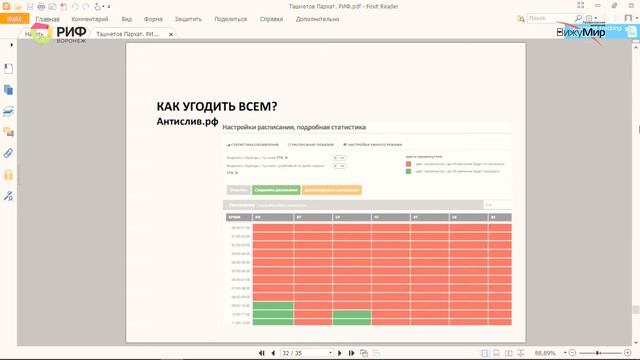Screen dimensions: 640x360
Task: Click the four-square grid icon in the title bar
Action: [x=580, y=6]
